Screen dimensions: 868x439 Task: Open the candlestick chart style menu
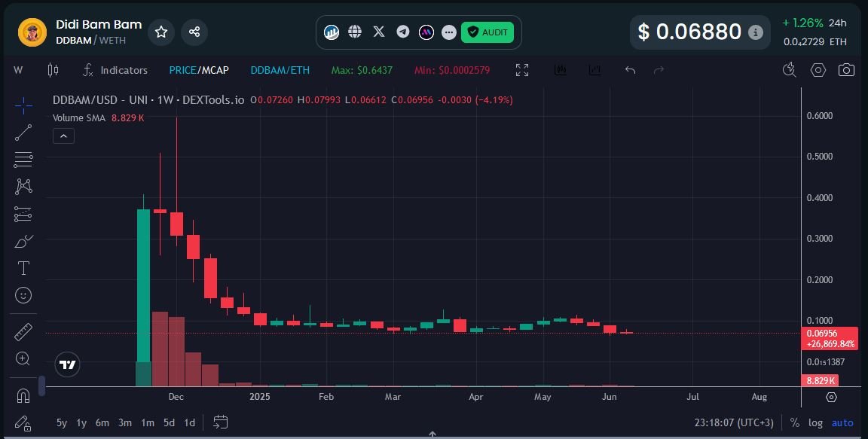53,70
